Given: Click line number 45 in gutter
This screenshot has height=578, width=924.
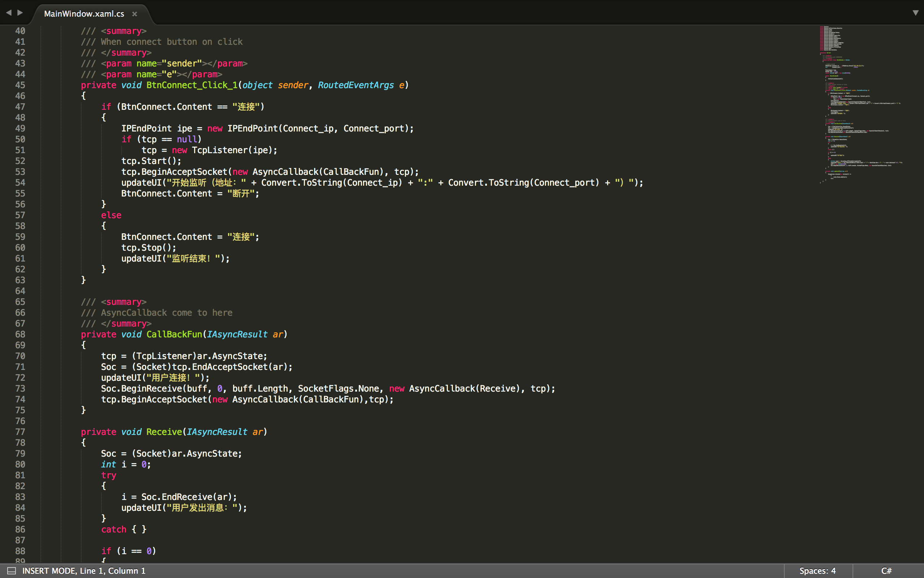Looking at the screenshot, I should (x=20, y=85).
